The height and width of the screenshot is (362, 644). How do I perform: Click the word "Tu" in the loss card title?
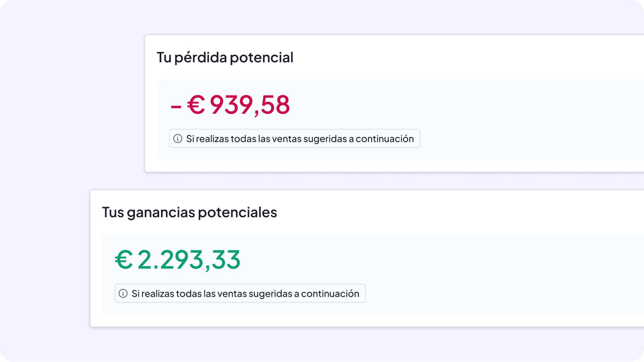[x=163, y=58]
